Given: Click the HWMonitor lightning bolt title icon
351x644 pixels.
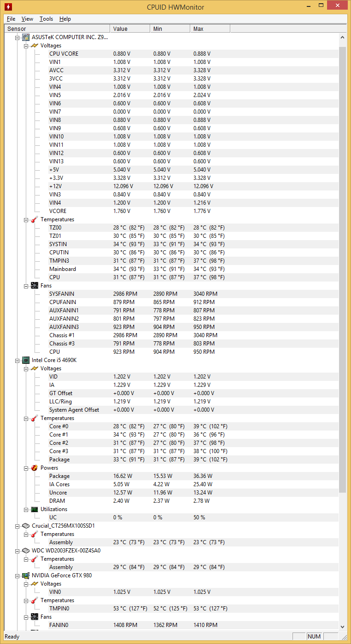Looking at the screenshot, I should (x=8, y=7).
